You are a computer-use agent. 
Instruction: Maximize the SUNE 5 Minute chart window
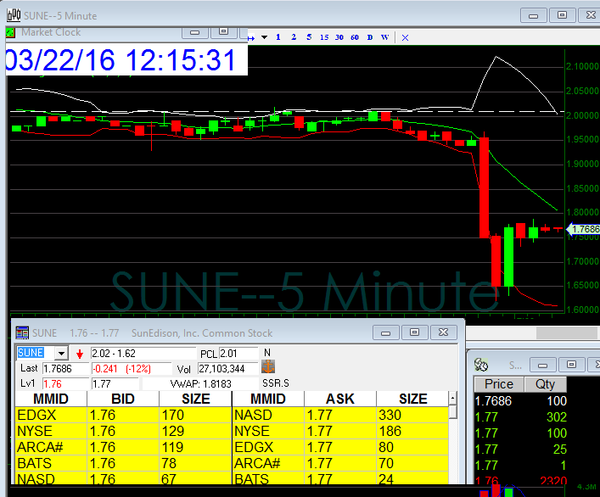pyautogui.click(x=562, y=15)
